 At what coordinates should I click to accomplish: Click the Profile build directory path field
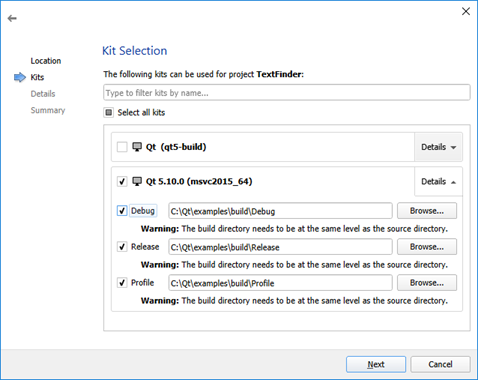(x=280, y=283)
